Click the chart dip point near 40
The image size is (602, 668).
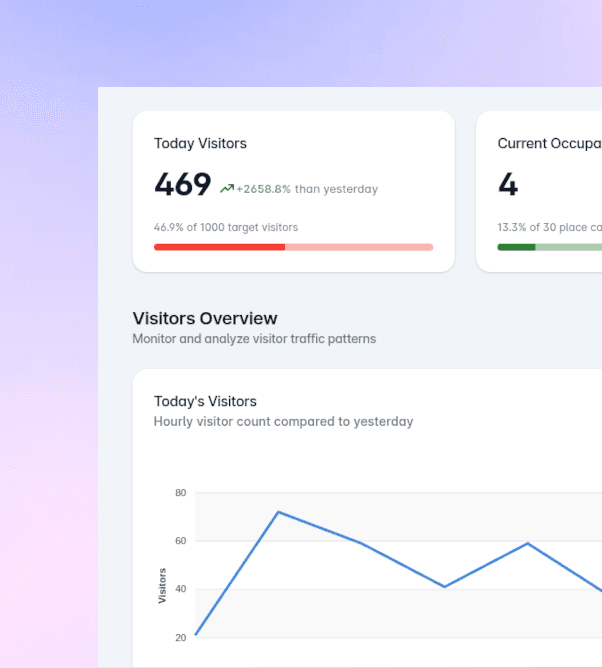click(444, 586)
